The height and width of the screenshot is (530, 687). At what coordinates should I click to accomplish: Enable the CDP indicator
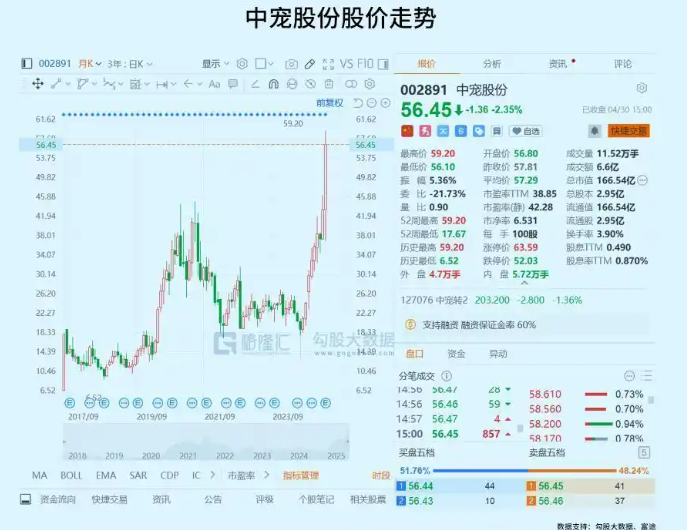click(x=169, y=475)
